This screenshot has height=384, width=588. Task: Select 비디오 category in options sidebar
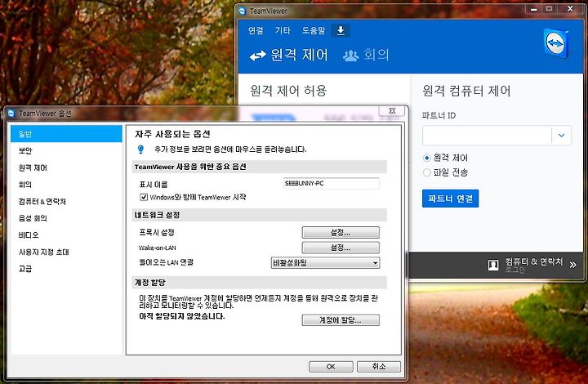click(x=66, y=235)
